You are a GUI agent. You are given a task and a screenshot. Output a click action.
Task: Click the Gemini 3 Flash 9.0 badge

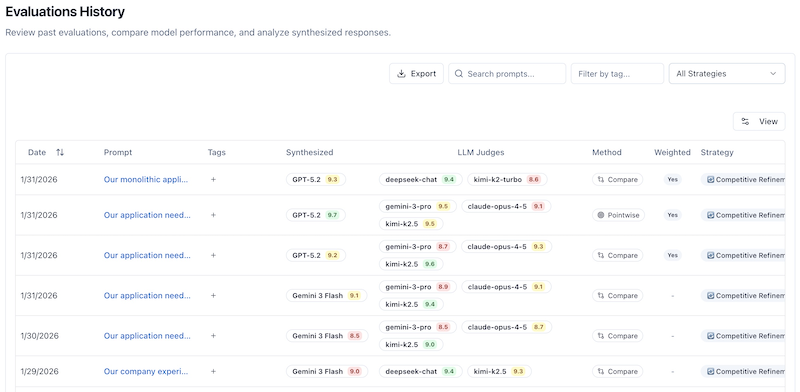(x=327, y=371)
